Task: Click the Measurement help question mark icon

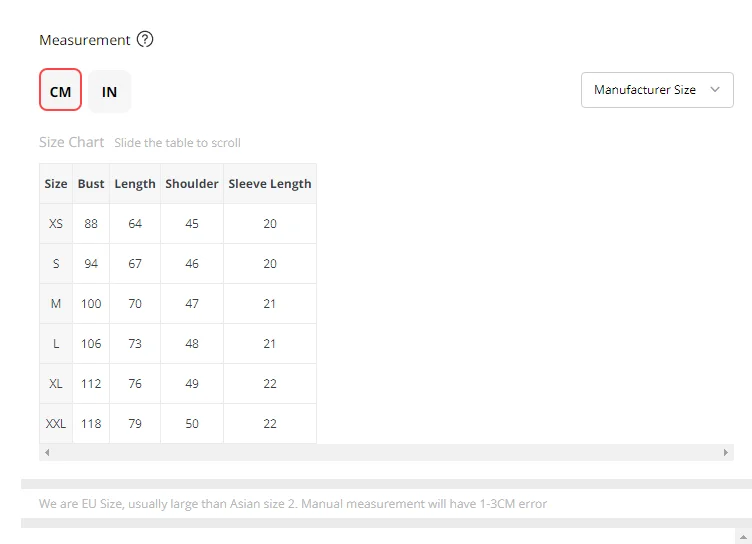Action: coord(145,40)
